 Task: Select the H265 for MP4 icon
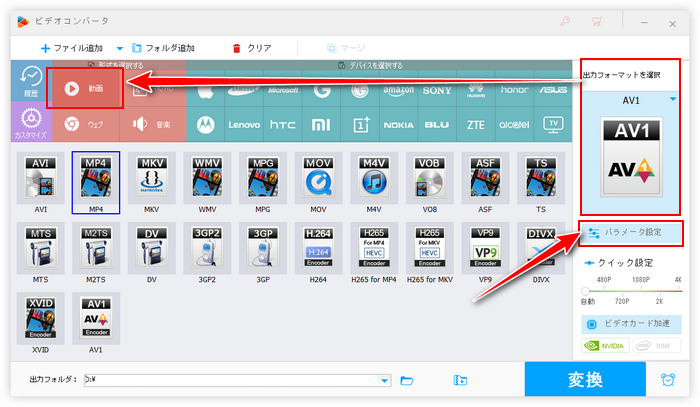[374, 248]
